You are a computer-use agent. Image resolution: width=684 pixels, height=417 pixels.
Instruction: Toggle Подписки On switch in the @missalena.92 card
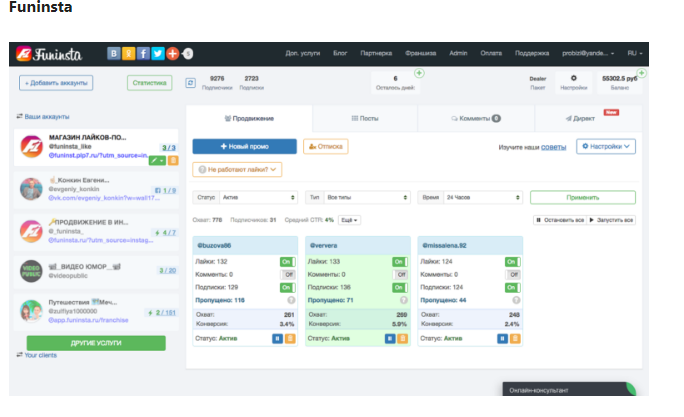point(513,287)
